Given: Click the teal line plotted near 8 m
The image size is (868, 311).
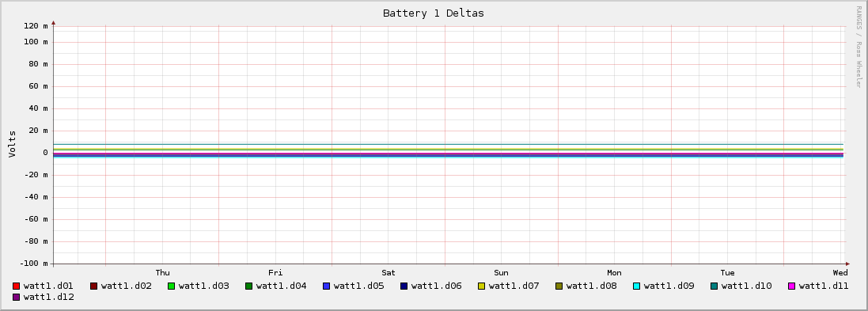Looking at the screenshot, I should click(449, 145).
